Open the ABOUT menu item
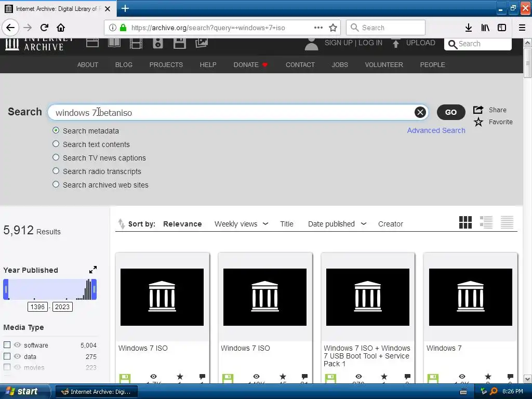The width and height of the screenshot is (532, 399). (x=87, y=65)
